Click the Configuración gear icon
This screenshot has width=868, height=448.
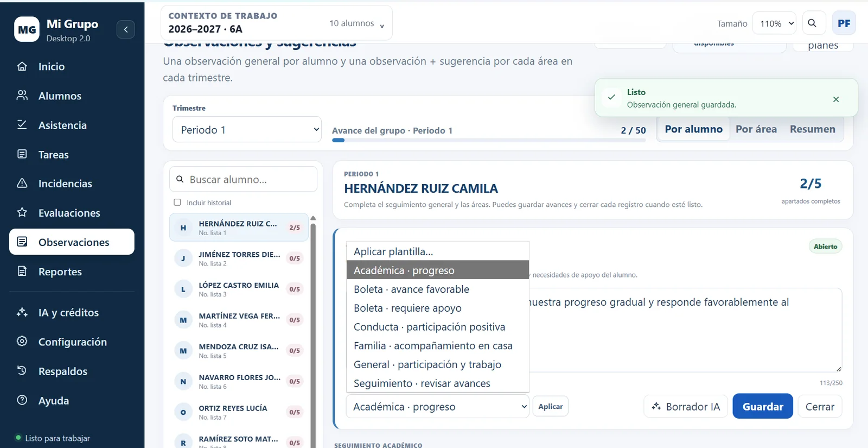22,342
